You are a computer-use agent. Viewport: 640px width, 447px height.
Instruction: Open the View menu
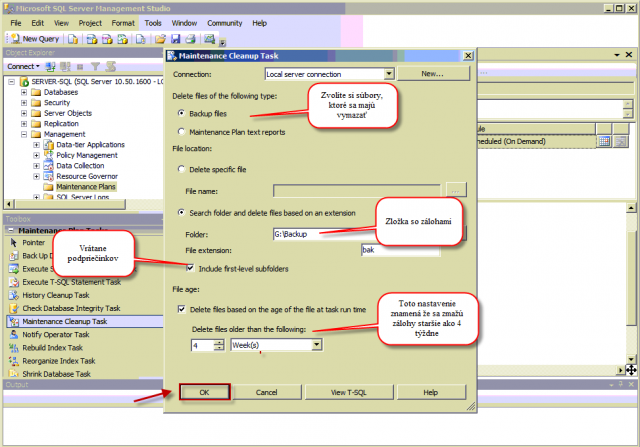[61, 23]
